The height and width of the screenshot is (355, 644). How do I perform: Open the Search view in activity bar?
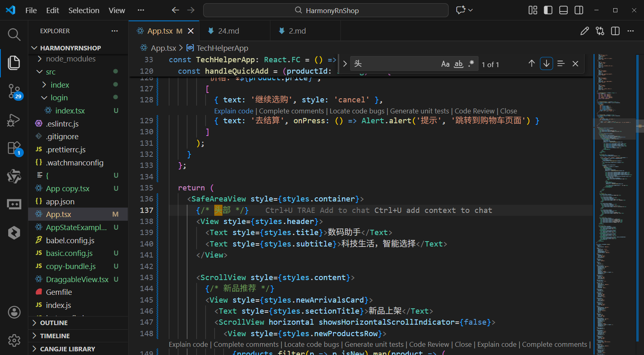14,34
